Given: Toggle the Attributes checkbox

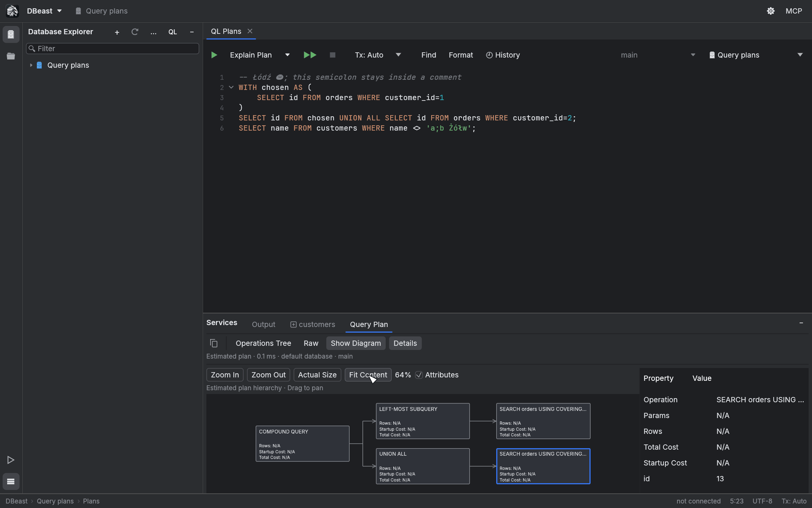Looking at the screenshot, I should 419,375.
